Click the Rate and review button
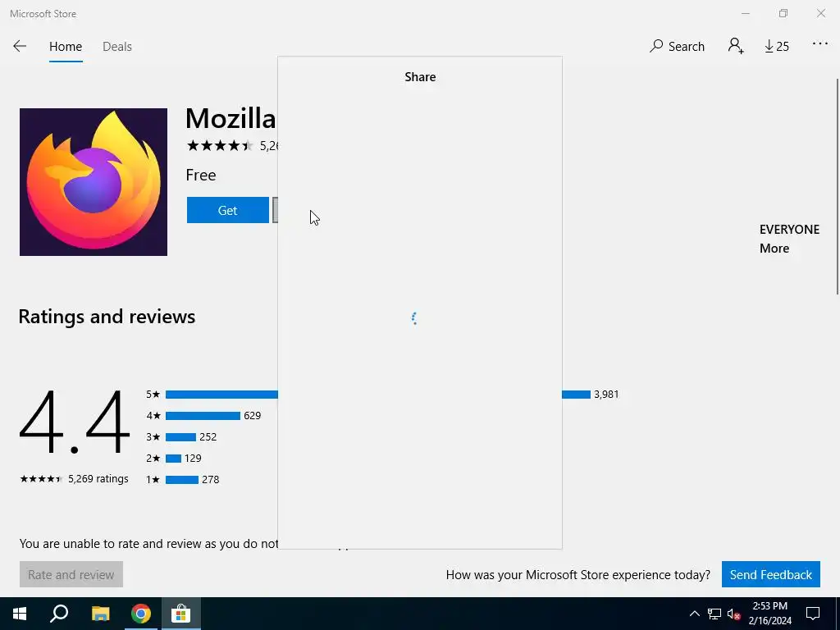 [x=71, y=574]
